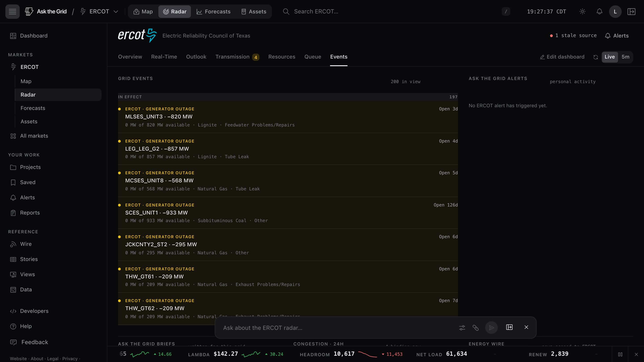Click the Privacy footer link

point(70,359)
